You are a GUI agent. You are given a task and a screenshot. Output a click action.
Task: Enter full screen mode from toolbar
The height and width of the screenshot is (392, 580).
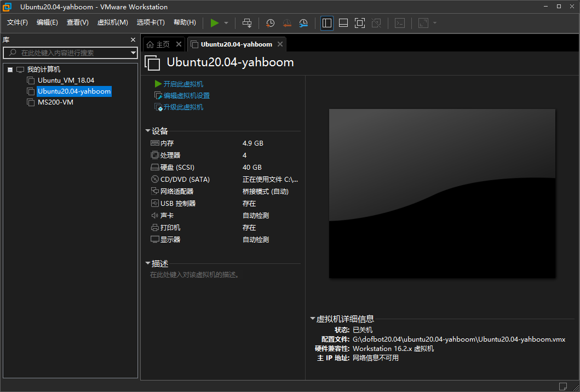coord(359,23)
